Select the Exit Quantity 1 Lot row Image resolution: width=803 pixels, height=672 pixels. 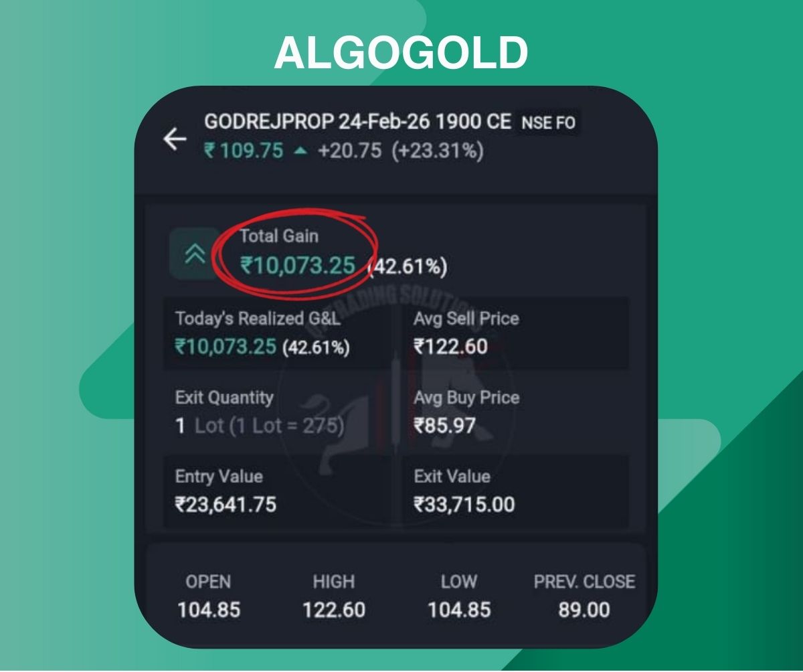[x=276, y=412]
